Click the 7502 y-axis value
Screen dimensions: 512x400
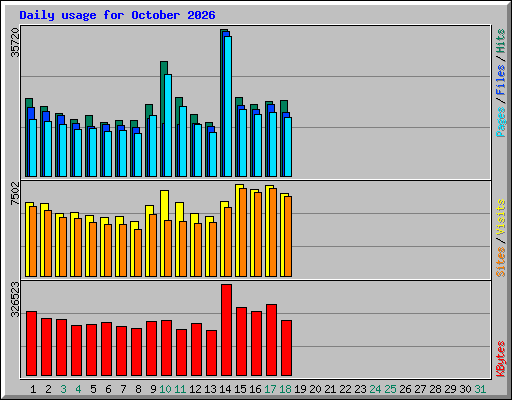15,194
